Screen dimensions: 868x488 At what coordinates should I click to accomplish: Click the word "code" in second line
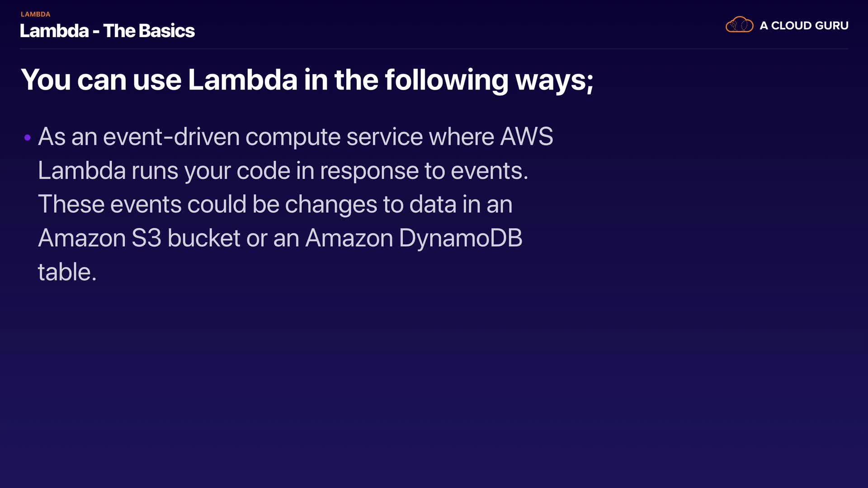coord(263,171)
